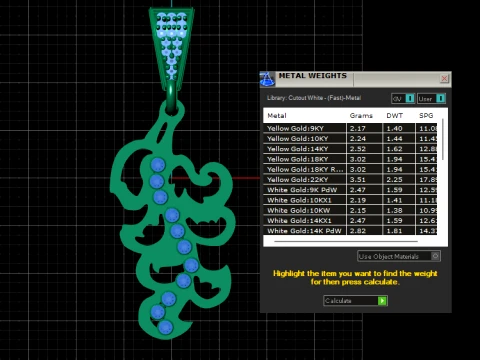Click the 1.40 DWT value
Image resolution: width=480 pixels, height=360 pixels.
pyautogui.click(x=394, y=128)
